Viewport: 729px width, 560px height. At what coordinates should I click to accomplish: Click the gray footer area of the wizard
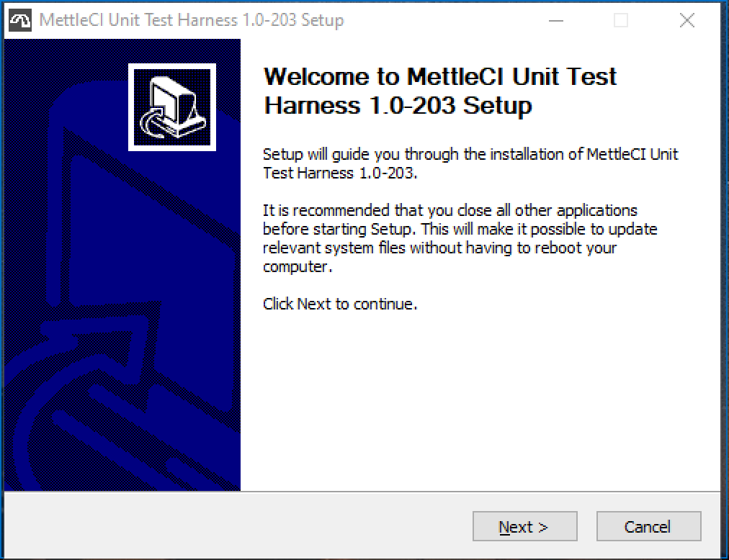point(216,527)
